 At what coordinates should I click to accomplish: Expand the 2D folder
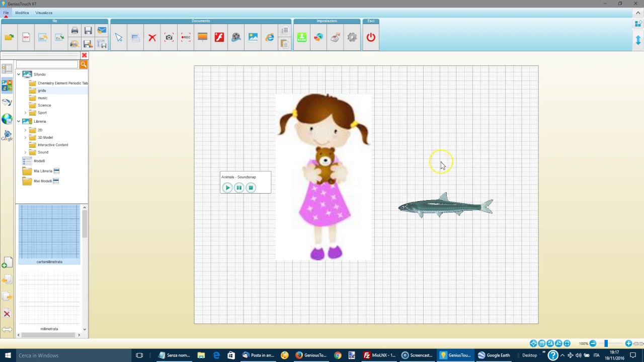coord(25,130)
